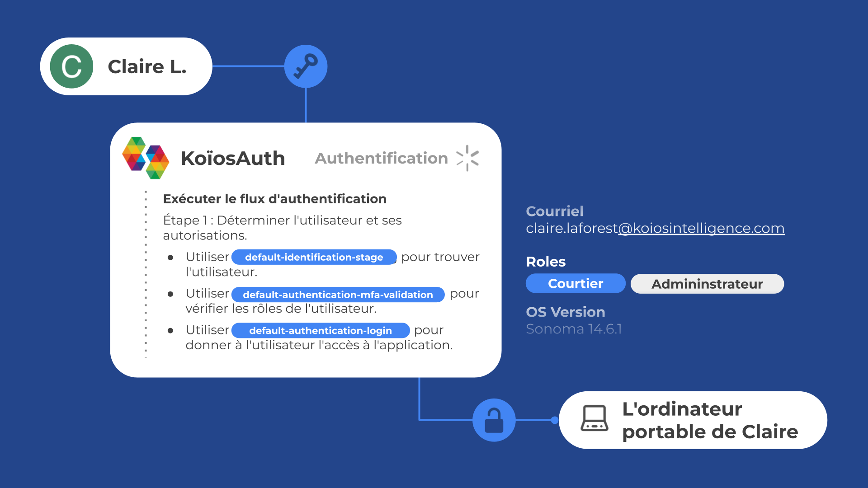Click the blue padlock icon circle
The image size is (868, 488).
coord(494,420)
